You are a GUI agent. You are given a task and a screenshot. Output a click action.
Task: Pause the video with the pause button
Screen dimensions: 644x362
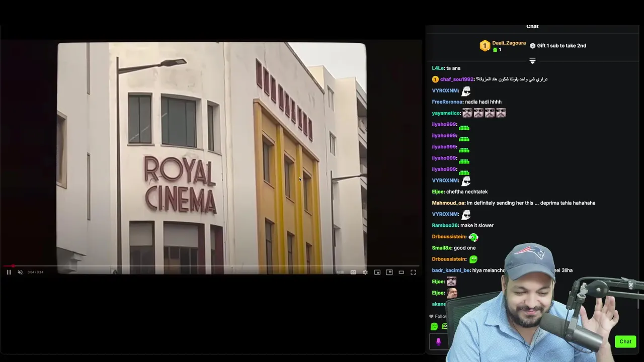(9, 272)
